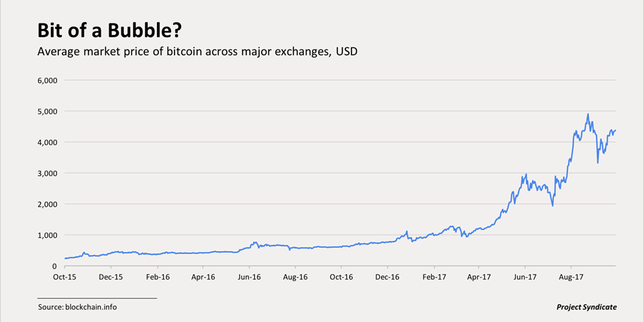Click the Feb-16 x-axis label
The height and width of the screenshot is (322, 644).
coord(158,277)
